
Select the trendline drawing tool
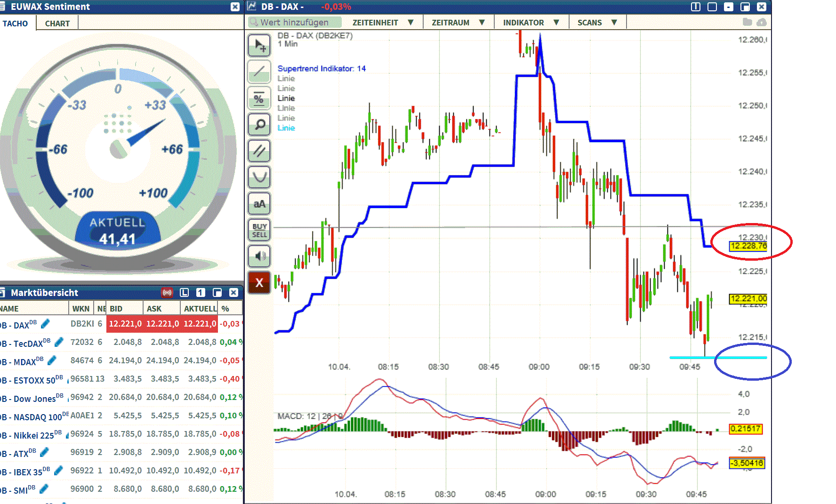click(x=259, y=72)
